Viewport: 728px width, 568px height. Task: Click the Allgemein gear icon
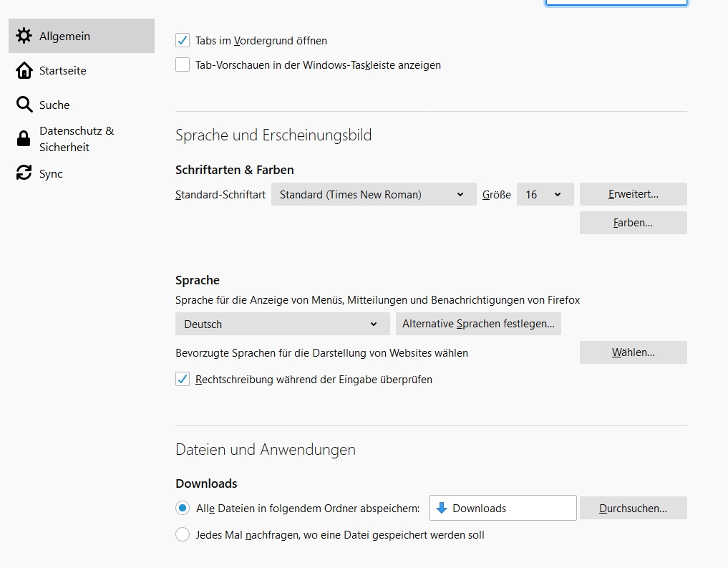[24, 36]
